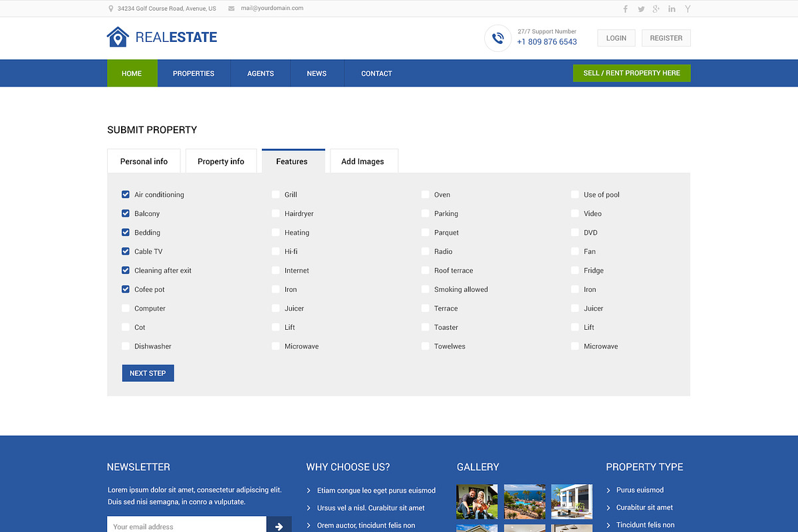This screenshot has height=532, width=798.
Task: Open the Facebook social icon
Action: [625, 9]
